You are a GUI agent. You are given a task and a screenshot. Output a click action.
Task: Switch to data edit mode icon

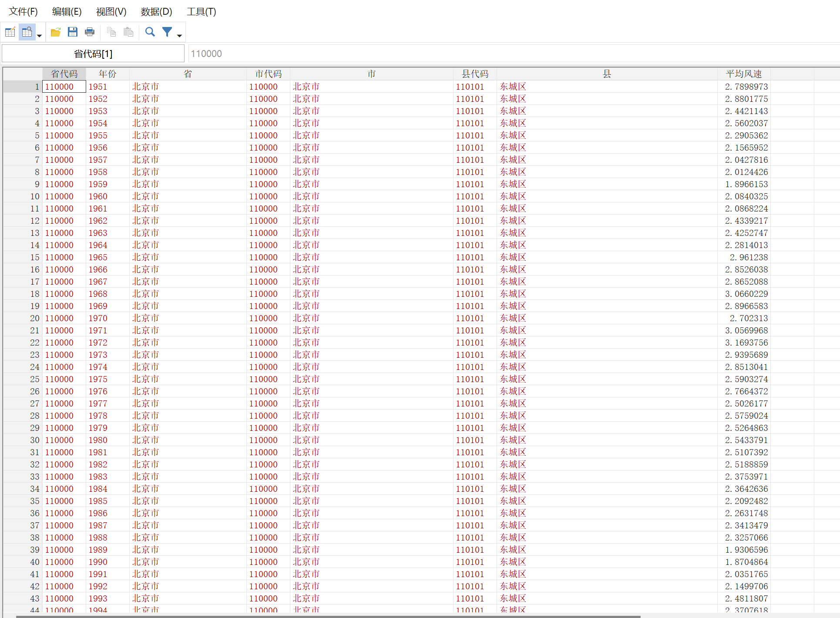10,32
